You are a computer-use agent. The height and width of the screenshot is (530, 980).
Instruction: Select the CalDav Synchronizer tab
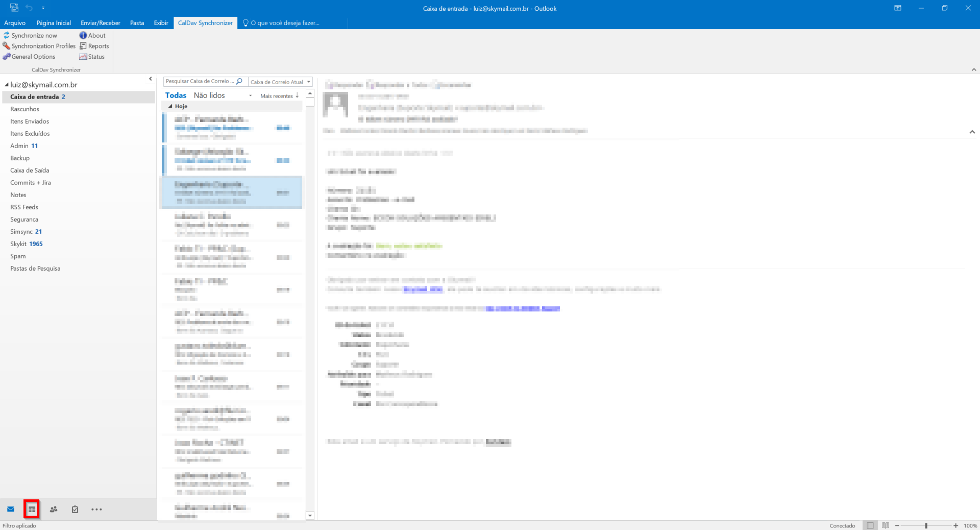(205, 23)
